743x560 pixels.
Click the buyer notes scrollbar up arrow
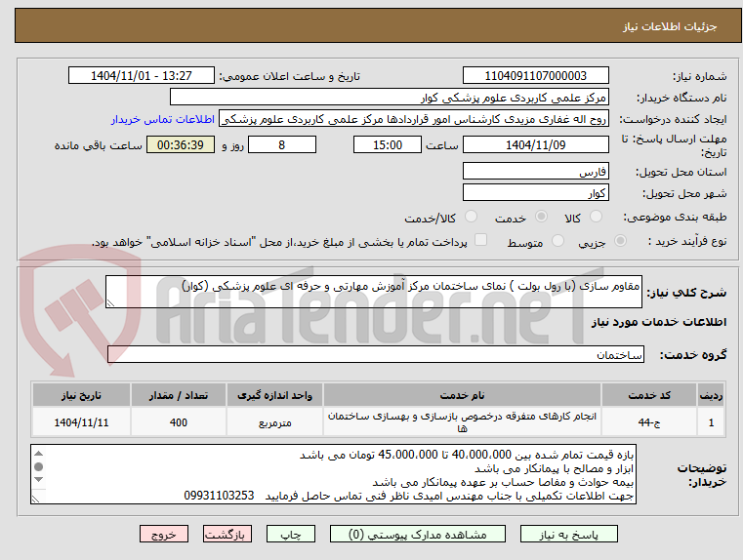[x=39, y=453]
